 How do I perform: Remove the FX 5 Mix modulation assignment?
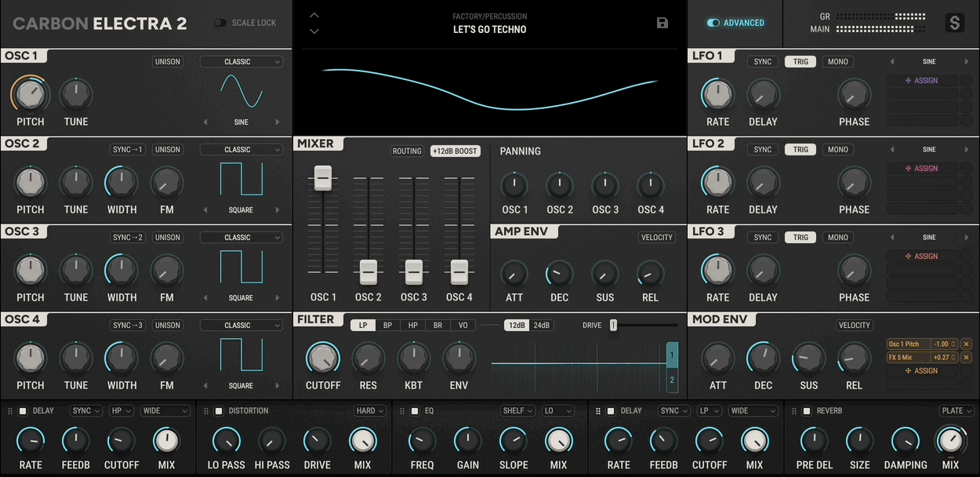click(966, 358)
